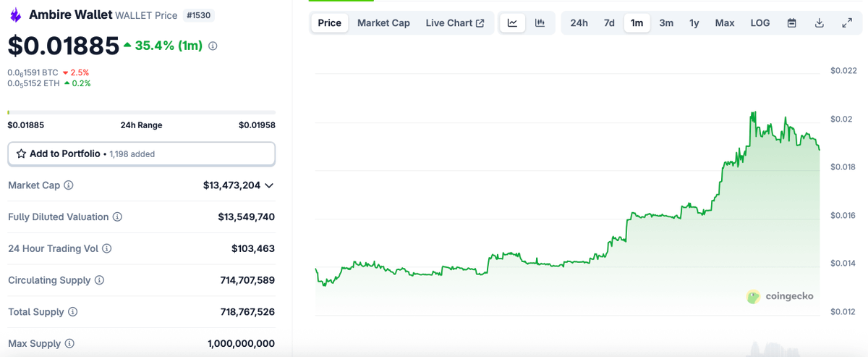Set chart range to 3m

pos(666,23)
